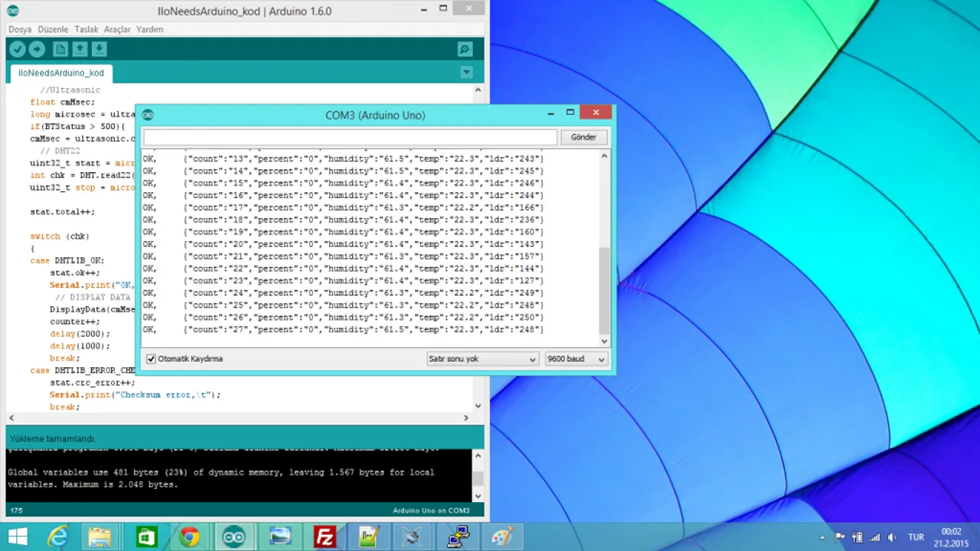The image size is (980, 551).
Task: Change baud rate via 9600 baud dropdown
Action: tap(574, 358)
